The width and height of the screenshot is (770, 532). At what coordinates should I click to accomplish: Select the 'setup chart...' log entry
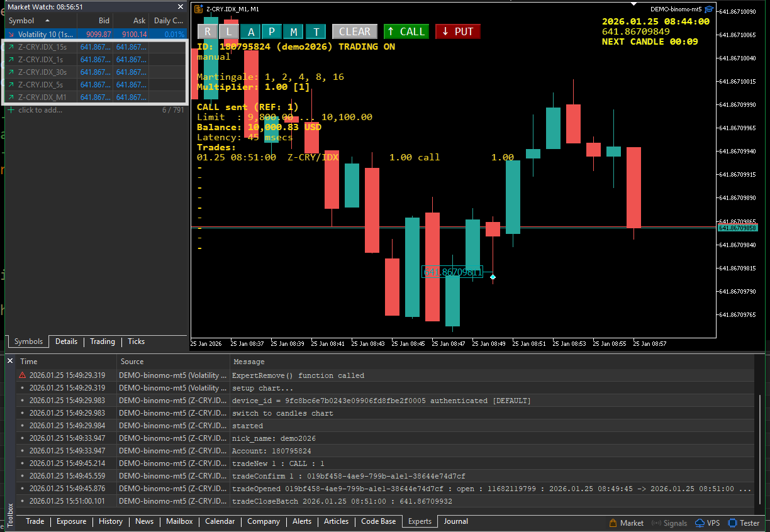pyautogui.click(x=385, y=388)
